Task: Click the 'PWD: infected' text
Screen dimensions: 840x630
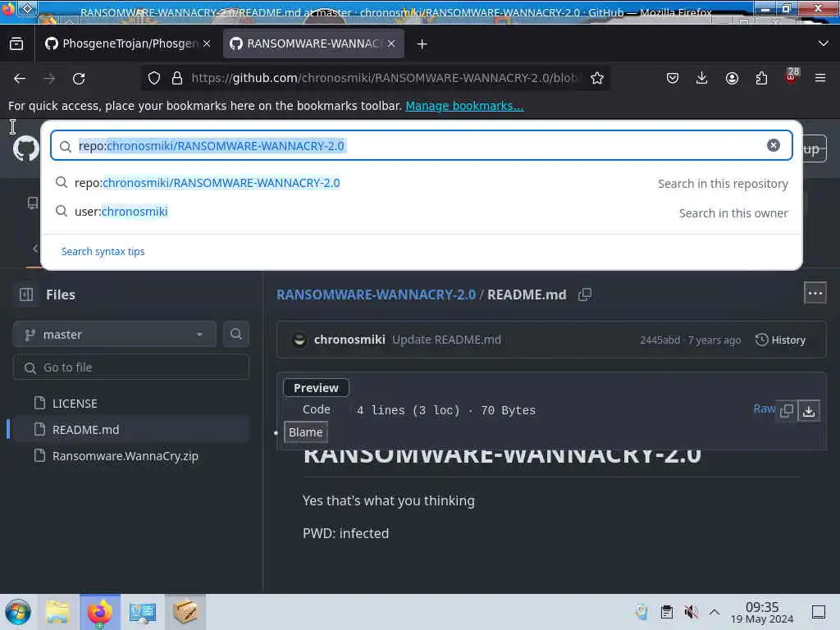Action: click(345, 533)
